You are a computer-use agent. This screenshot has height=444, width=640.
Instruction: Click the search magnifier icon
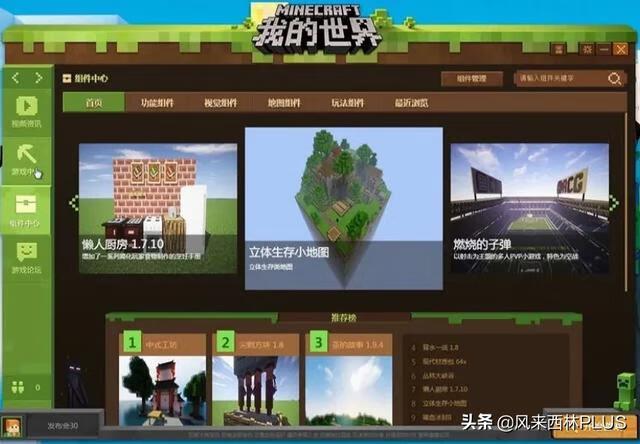(613, 79)
